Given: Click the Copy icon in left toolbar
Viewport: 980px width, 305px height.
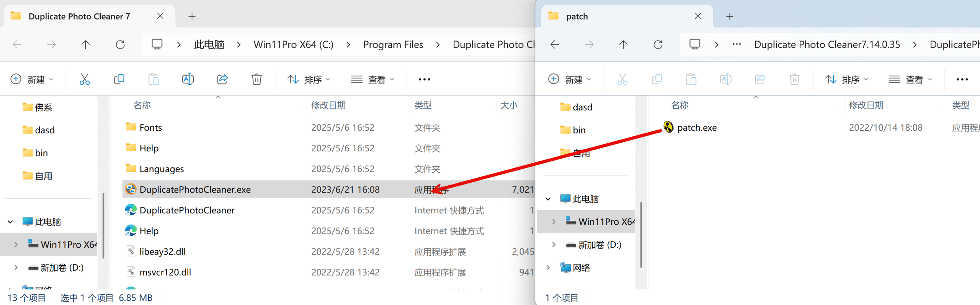Looking at the screenshot, I should [x=119, y=79].
